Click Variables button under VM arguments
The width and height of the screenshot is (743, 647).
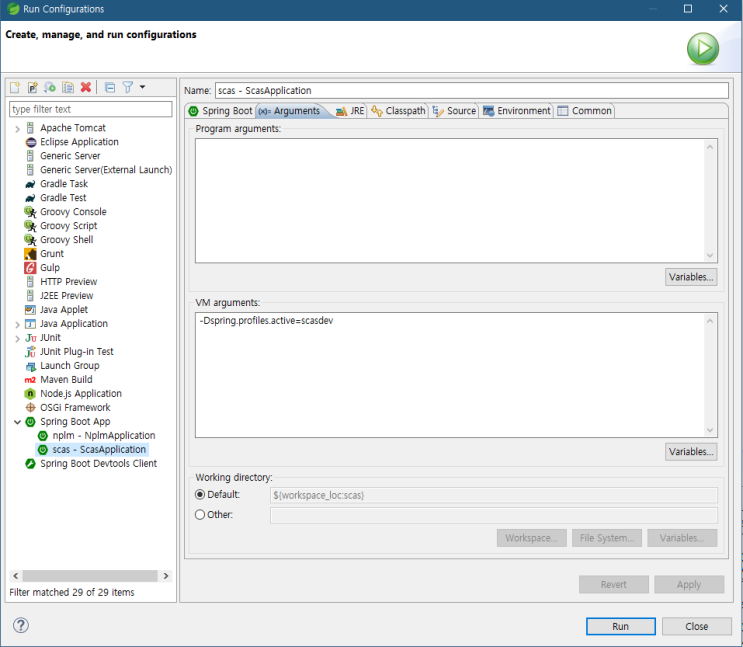(691, 452)
